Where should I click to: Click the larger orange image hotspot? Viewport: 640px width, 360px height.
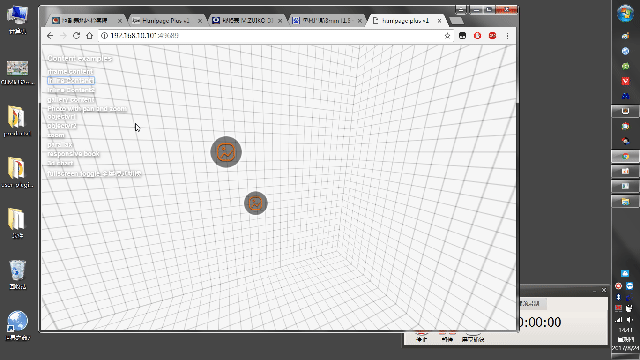[x=226, y=152]
